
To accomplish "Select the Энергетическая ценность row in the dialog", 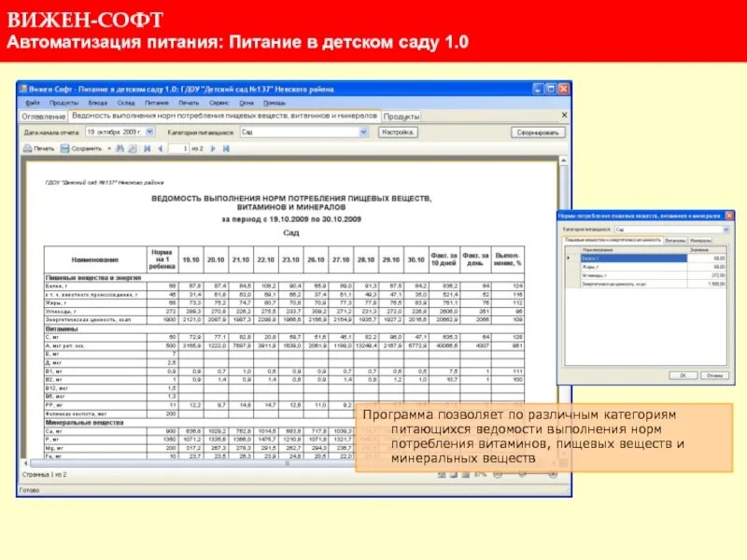I will click(x=645, y=284).
